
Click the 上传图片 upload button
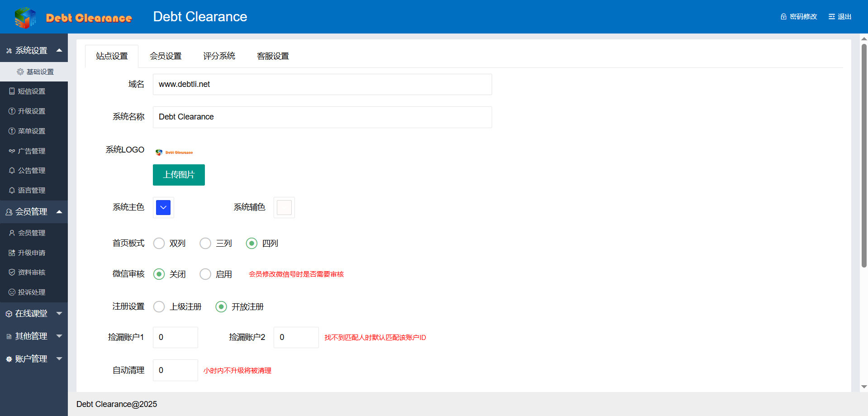click(179, 175)
